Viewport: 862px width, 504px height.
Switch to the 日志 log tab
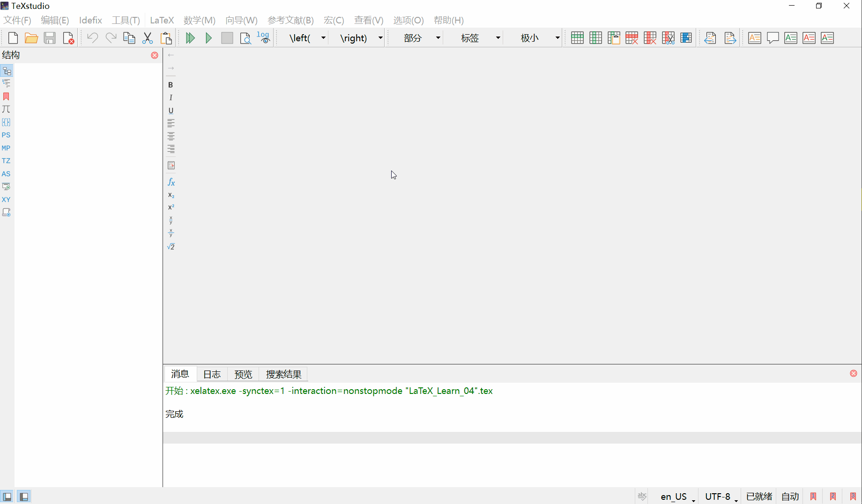(212, 374)
